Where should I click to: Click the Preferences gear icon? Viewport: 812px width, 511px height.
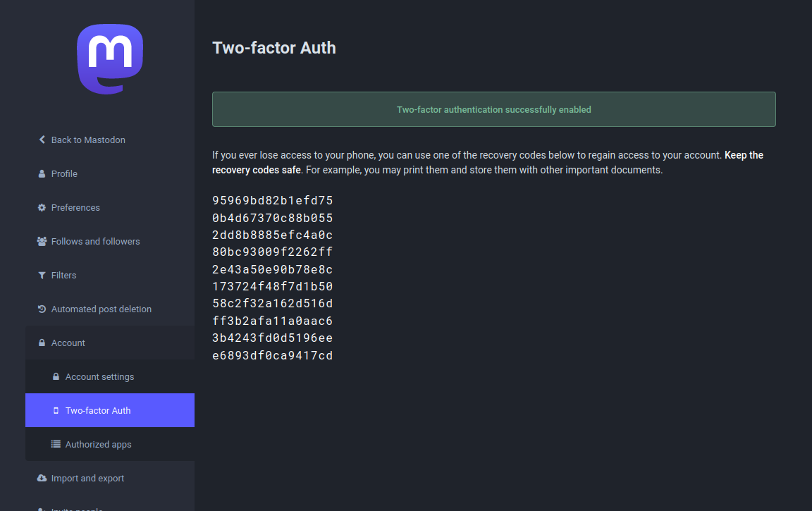tap(41, 207)
